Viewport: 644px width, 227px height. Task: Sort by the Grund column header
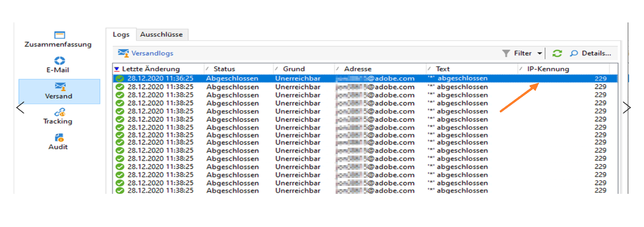coord(304,69)
